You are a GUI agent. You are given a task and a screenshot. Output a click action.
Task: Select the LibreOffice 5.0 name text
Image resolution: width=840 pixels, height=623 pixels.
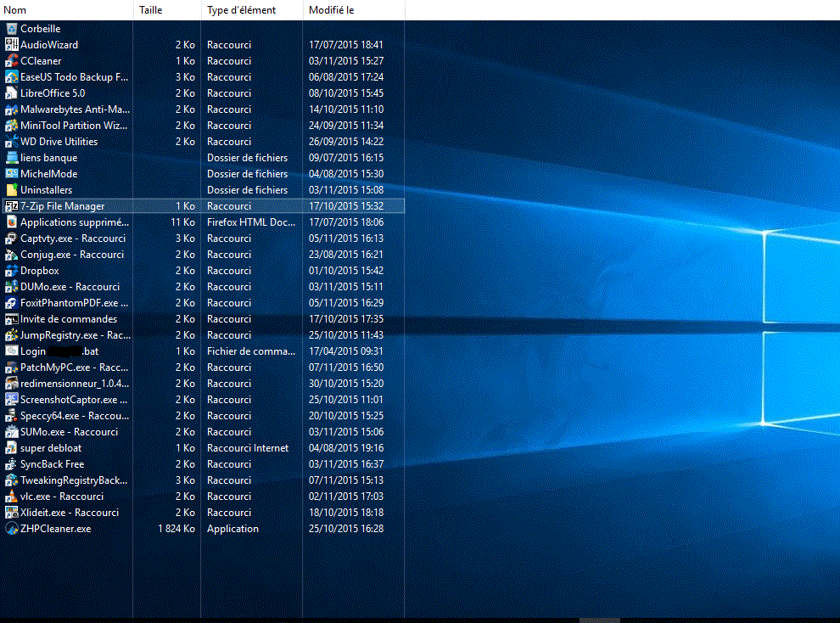click(x=53, y=93)
